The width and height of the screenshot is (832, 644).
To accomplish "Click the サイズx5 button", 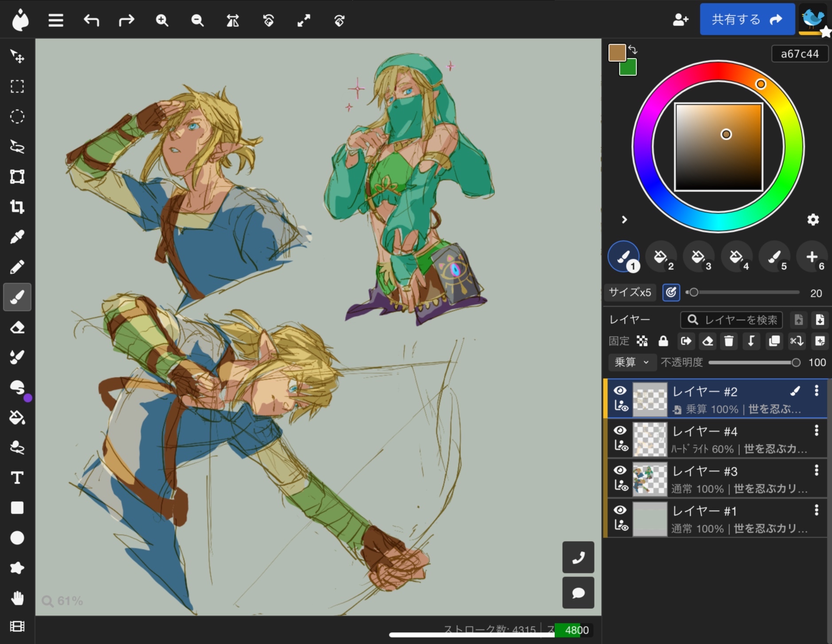I will [630, 292].
